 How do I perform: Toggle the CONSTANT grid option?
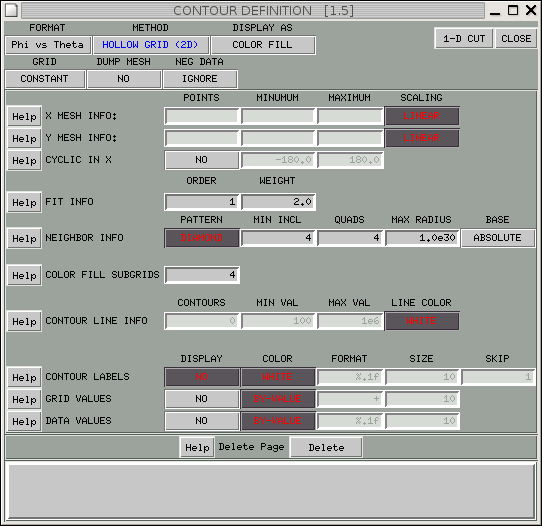[45, 79]
